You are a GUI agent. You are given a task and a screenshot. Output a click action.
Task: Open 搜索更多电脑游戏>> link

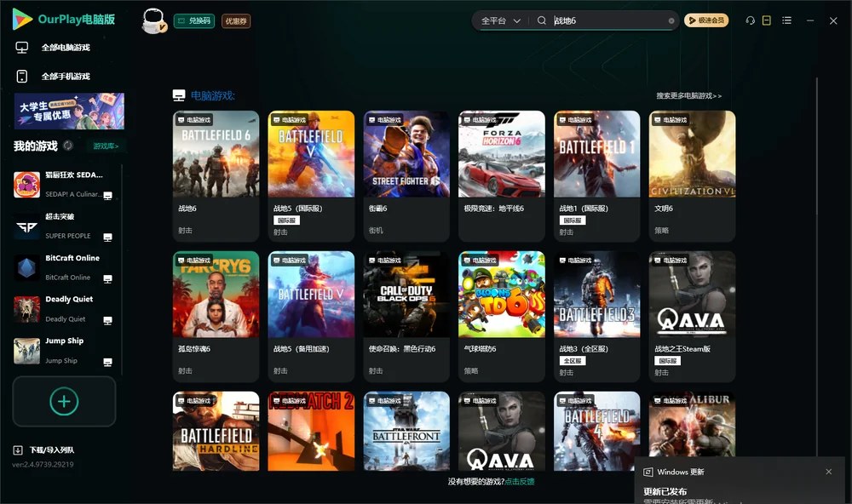tap(689, 96)
